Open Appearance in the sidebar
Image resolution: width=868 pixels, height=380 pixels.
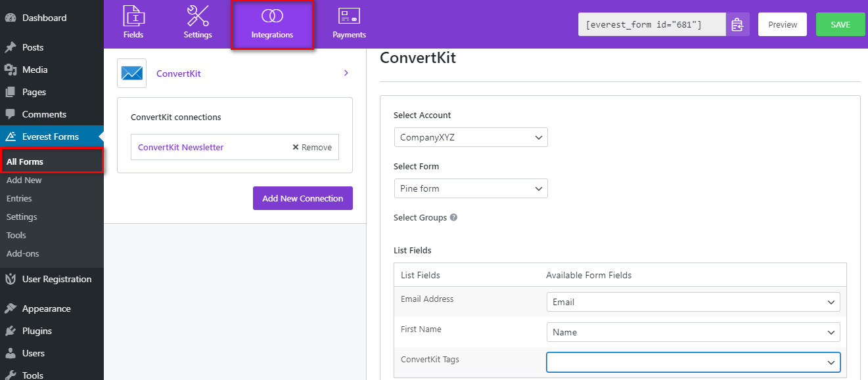click(x=46, y=308)
